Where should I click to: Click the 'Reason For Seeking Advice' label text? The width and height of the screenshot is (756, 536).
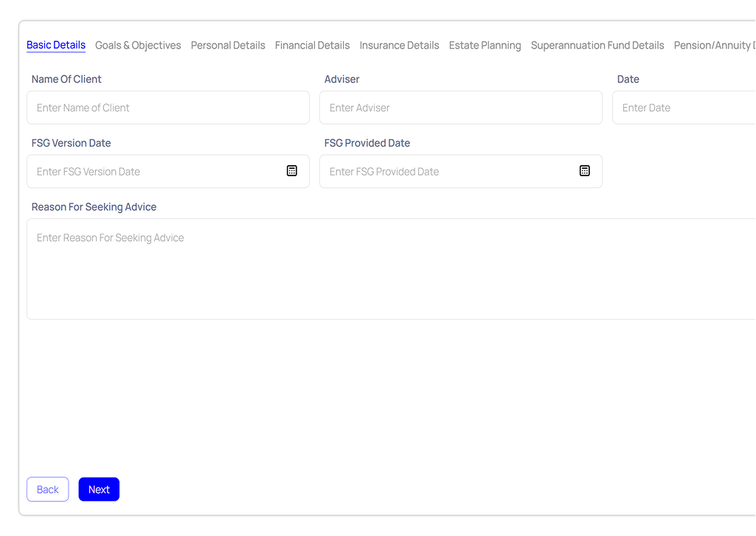pyautogui.click(x=94, y=207)
